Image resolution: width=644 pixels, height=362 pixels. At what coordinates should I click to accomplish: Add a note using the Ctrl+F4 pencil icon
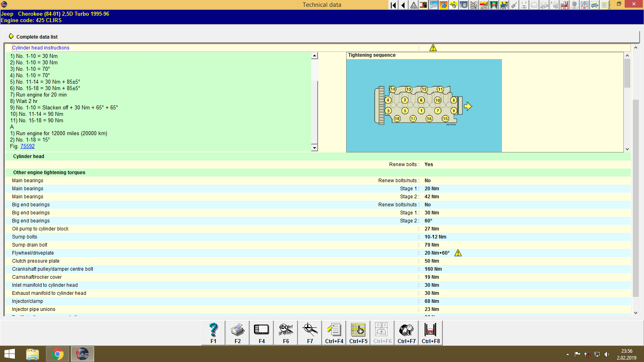click(x=334, y=332)
